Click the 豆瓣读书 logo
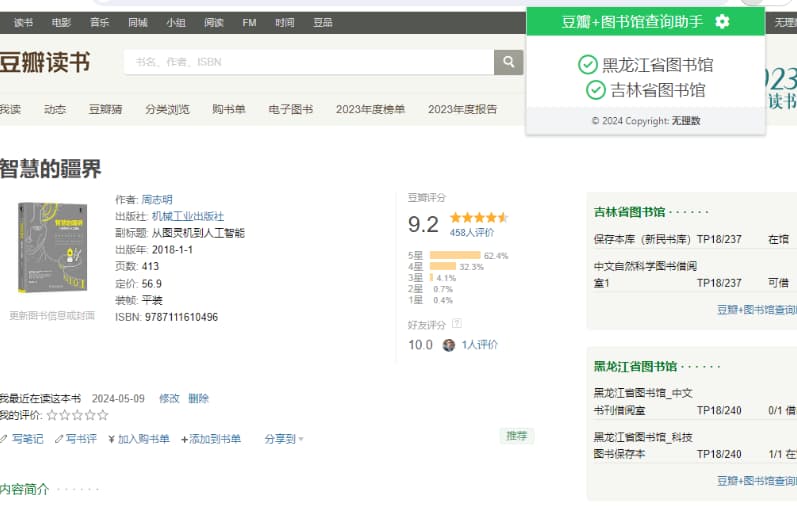797x515 pixels. coord(44,62)
